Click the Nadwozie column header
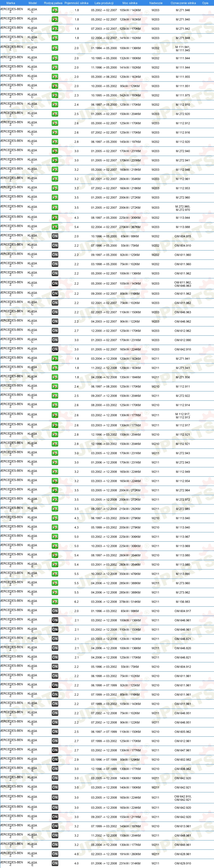 pyautogui.click(x=156, y=3)
